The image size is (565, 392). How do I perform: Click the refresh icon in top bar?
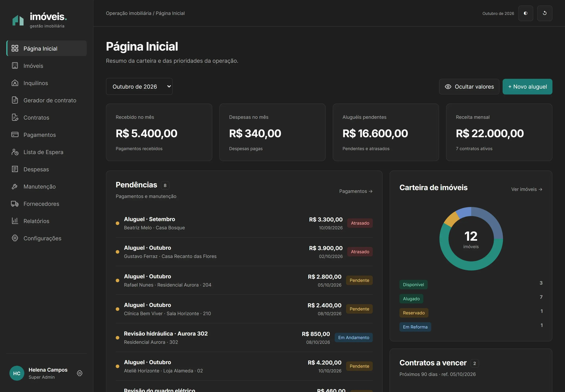(x=545, y=13)
